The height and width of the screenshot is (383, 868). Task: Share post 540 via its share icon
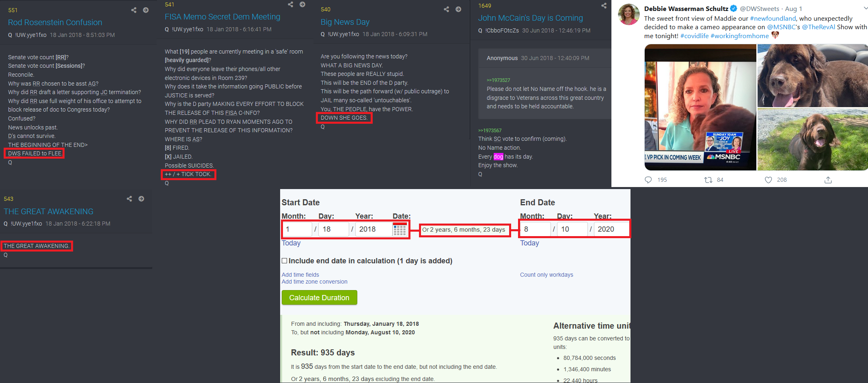pyautogui.click(x=446, y=9)
